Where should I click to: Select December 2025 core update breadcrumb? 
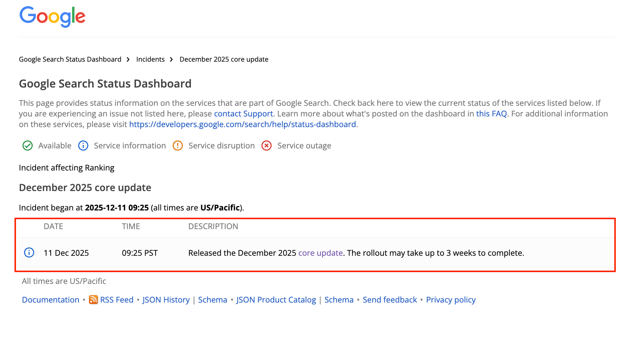click(224, 59)
